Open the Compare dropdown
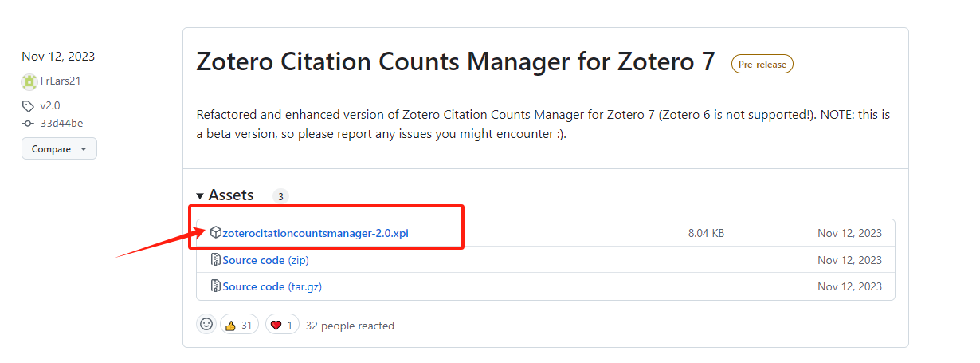This screenshot has height=363, width=980. 59,149
